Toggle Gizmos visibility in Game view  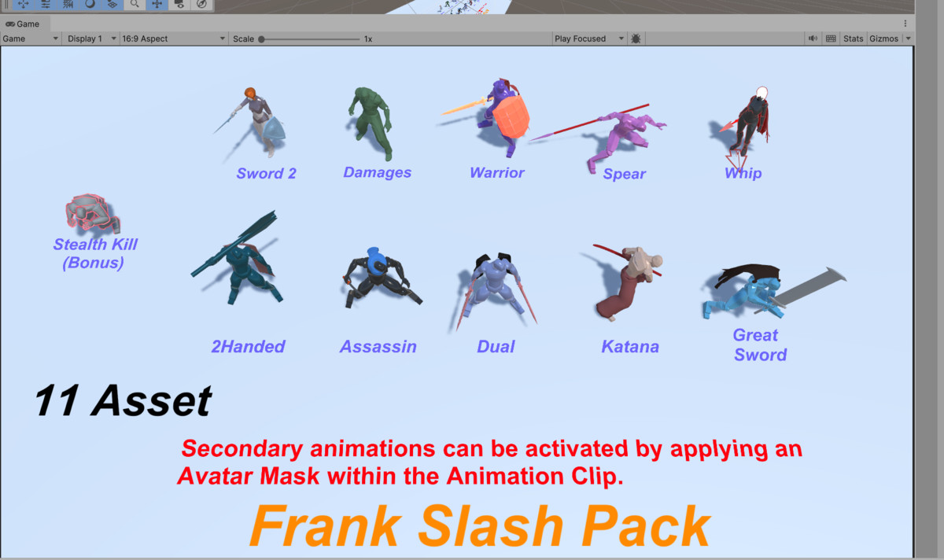click(883, 39)
